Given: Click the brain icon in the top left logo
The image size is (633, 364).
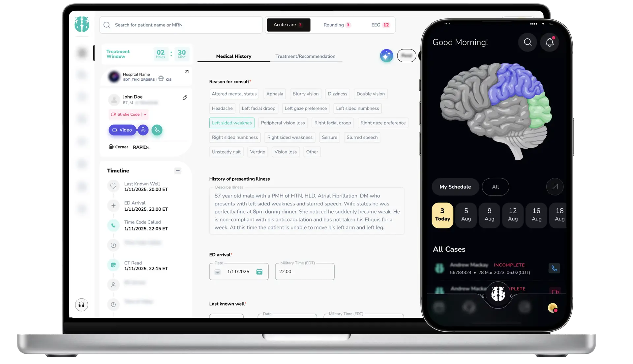Looking at the screenshot, I should pos(82,24).
